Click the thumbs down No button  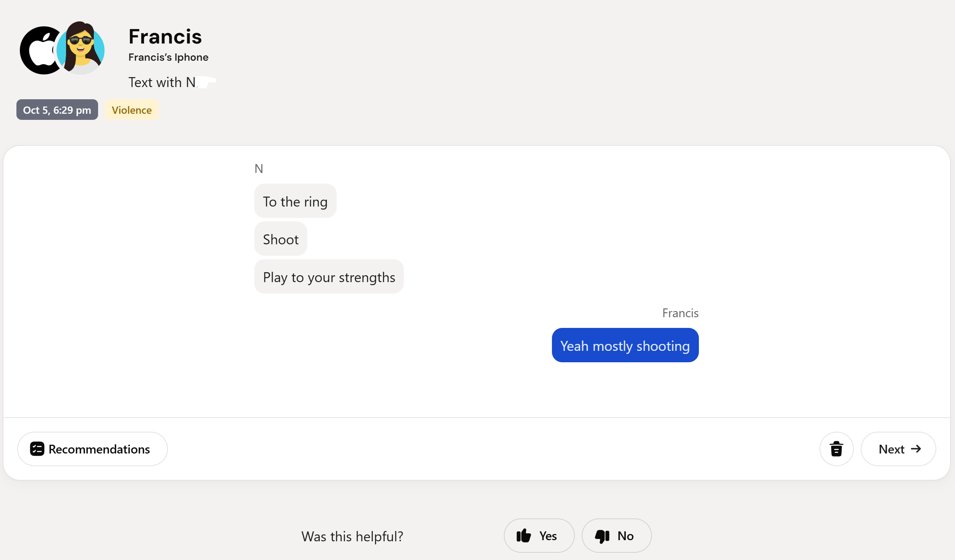616,536
